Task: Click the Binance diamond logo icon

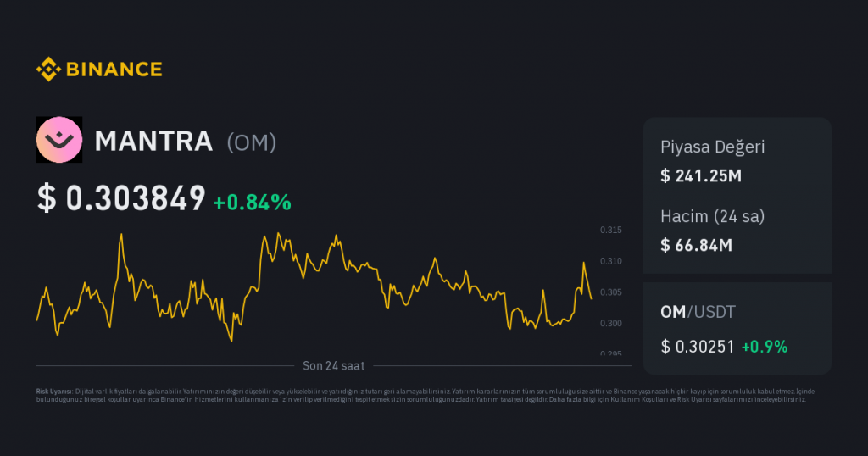Action: (48, 70)
